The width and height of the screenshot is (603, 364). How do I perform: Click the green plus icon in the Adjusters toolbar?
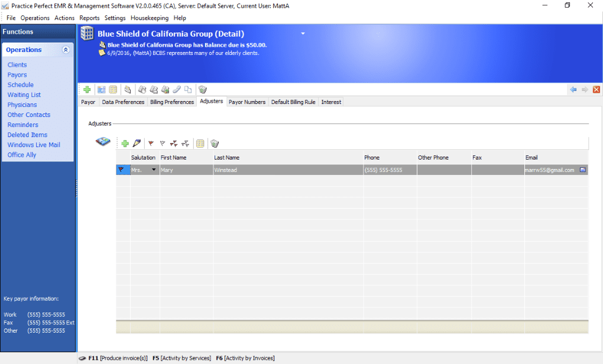pyautogui.click(x=125, y=144)
